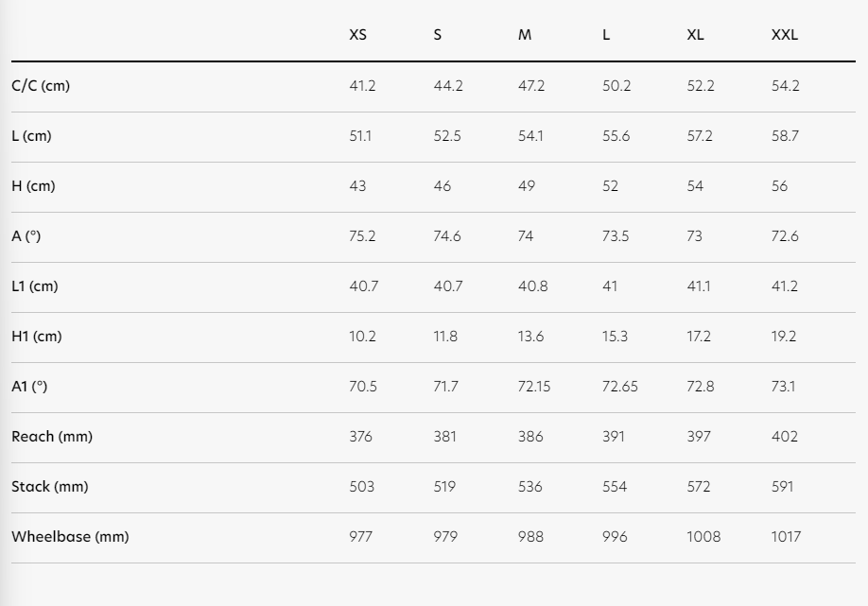The width and height of the screenshot is (868, 606).
Task: Click the M size column header
Action: pyautogui.click(x=525, y=35)
